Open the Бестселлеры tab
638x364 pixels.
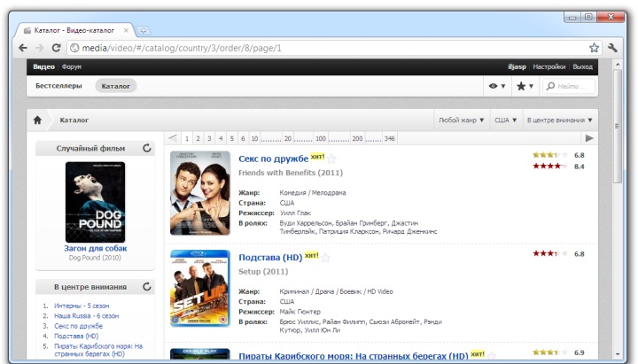[58, 86]
